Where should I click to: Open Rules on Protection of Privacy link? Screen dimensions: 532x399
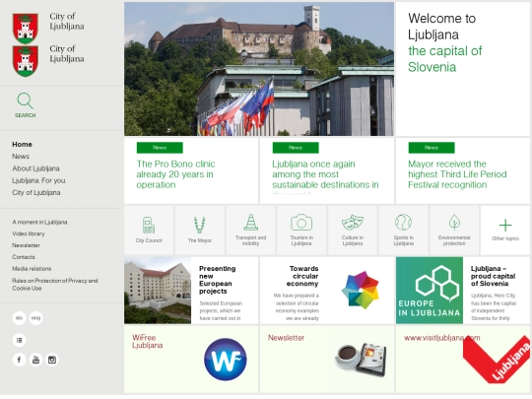[55, 285]
